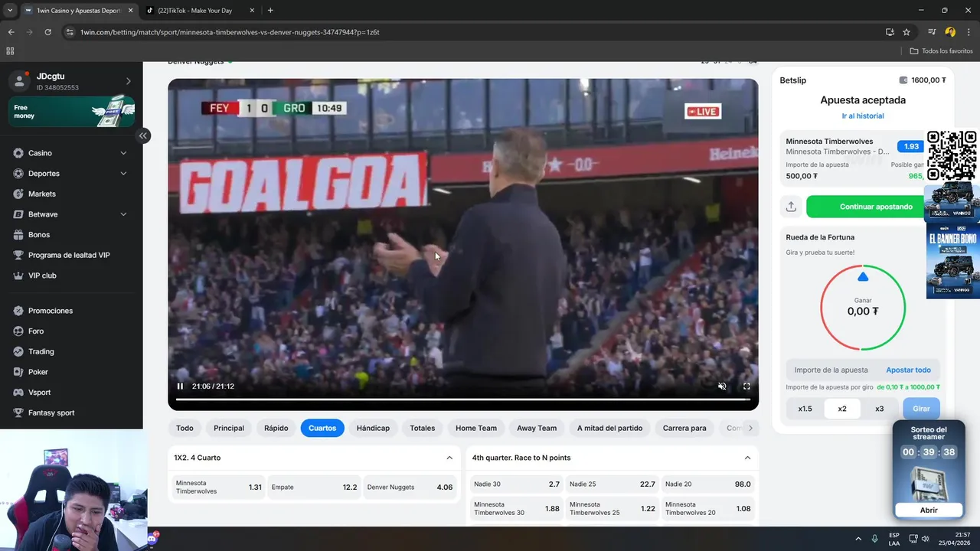980x551 pixels.
Task: Select the Rápido market tab
Action: click(276, 429)
